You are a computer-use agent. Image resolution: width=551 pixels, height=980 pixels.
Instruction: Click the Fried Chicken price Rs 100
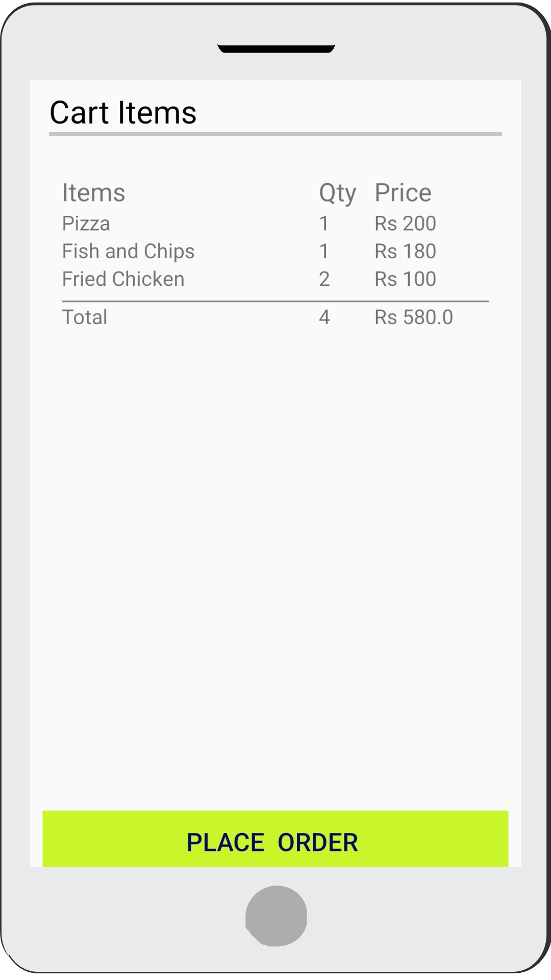click(405, 279)
